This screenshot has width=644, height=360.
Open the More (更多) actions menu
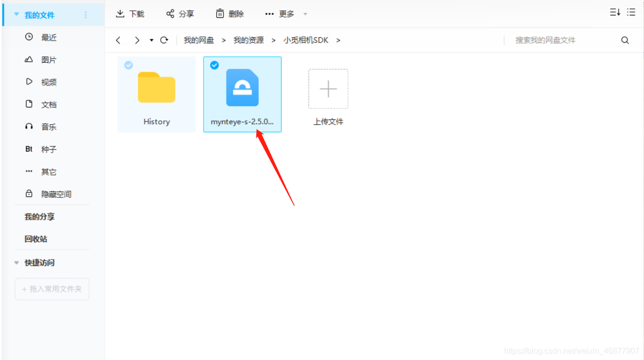pos(286,14)
